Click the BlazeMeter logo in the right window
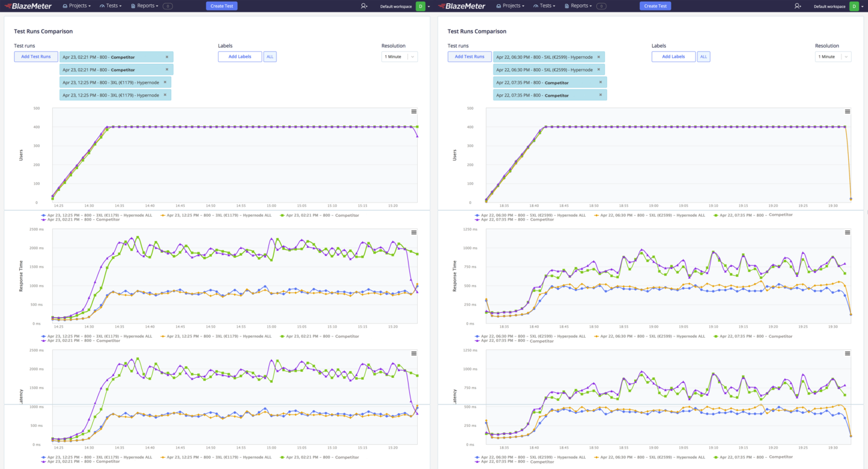This screenshot has height=469, width=868. [463, 6]
